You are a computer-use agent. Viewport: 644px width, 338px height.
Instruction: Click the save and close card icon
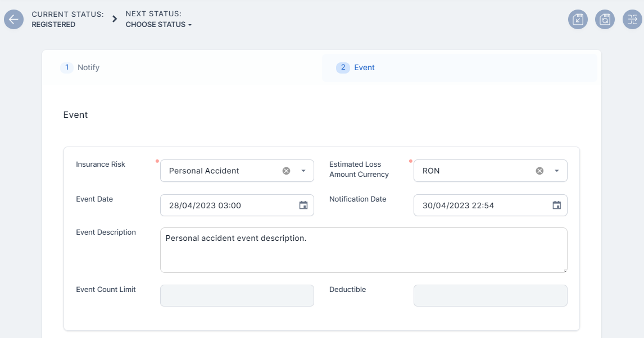point(578,20)
